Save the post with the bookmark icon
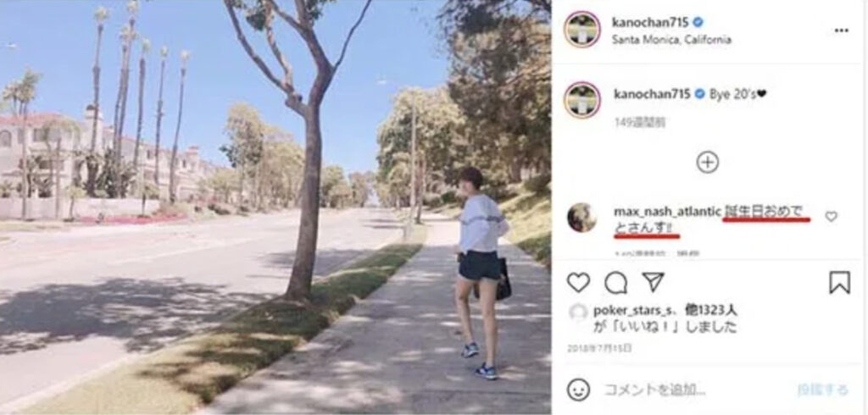Image resolution: width=868 pixels, height=415 pixels. point(840,283)
